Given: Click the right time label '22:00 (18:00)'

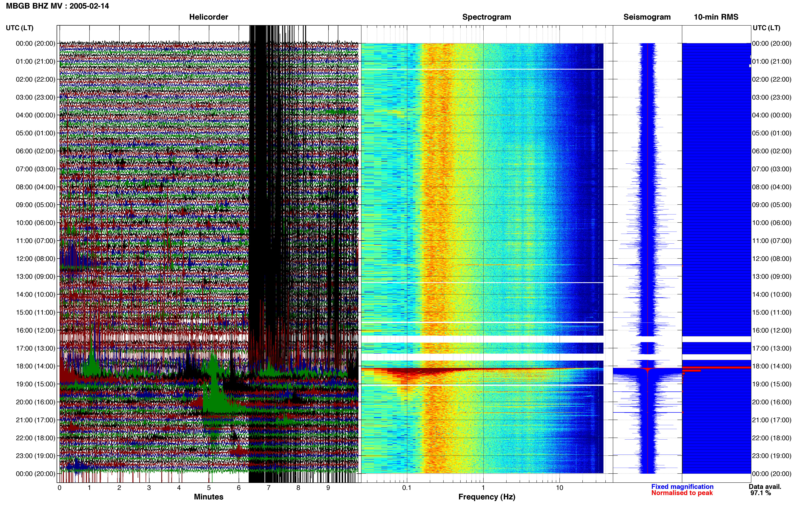Looking at the screenshot, I should point(772,438).
